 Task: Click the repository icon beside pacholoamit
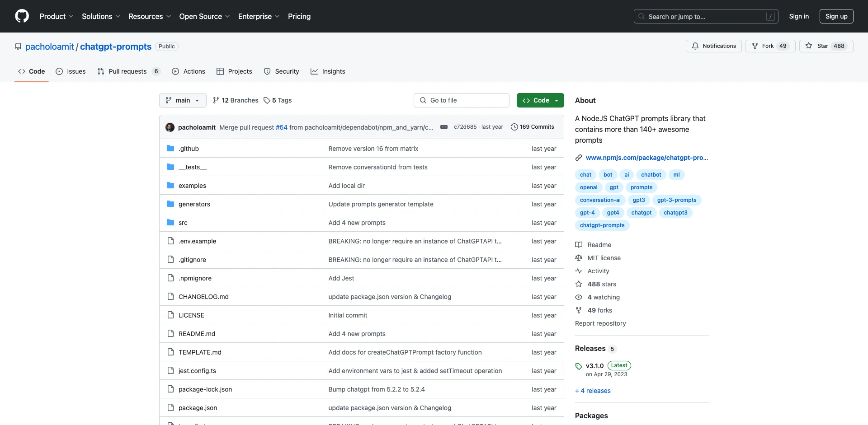(x=18, y=47)
